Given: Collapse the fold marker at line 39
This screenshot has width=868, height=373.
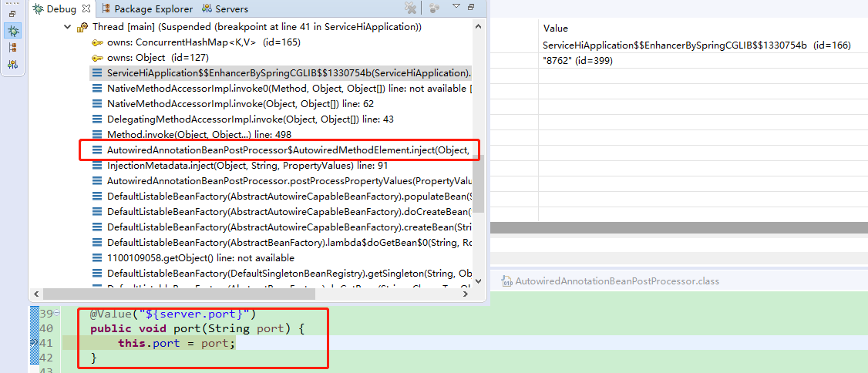Looking at the screenshot, I should tap(58, 314).
